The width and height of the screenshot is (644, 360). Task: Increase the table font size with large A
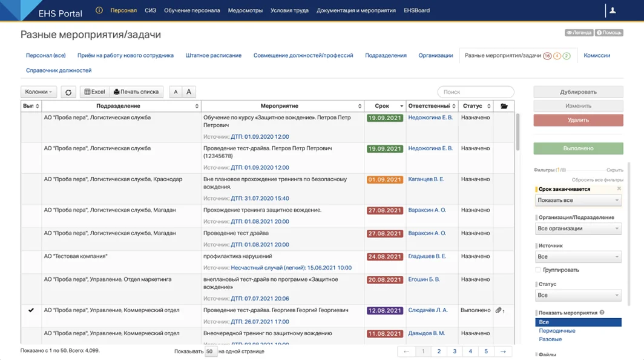[188, 92]
